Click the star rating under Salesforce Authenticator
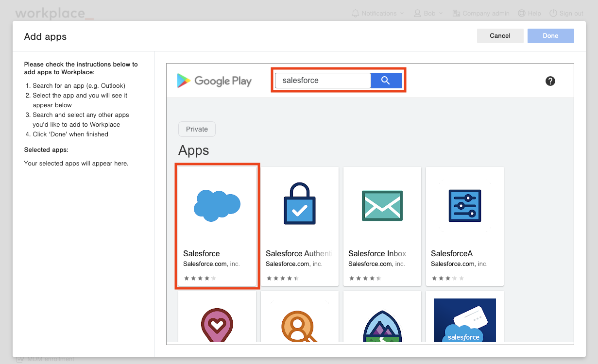598x364 pixels. 283,278
